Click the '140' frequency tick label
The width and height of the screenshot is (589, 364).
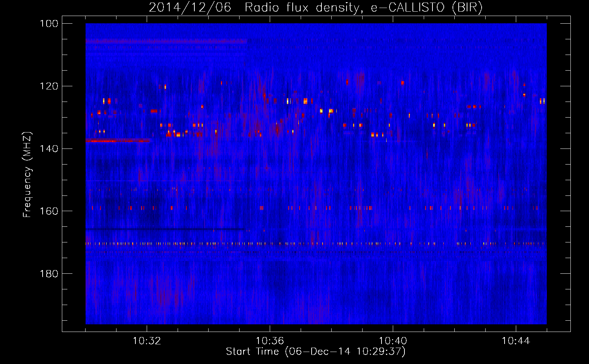coord(48,149)
